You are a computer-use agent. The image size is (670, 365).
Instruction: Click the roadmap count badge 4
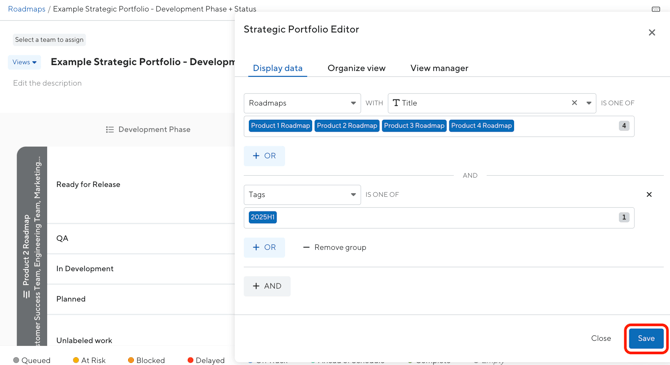[624, 126]
